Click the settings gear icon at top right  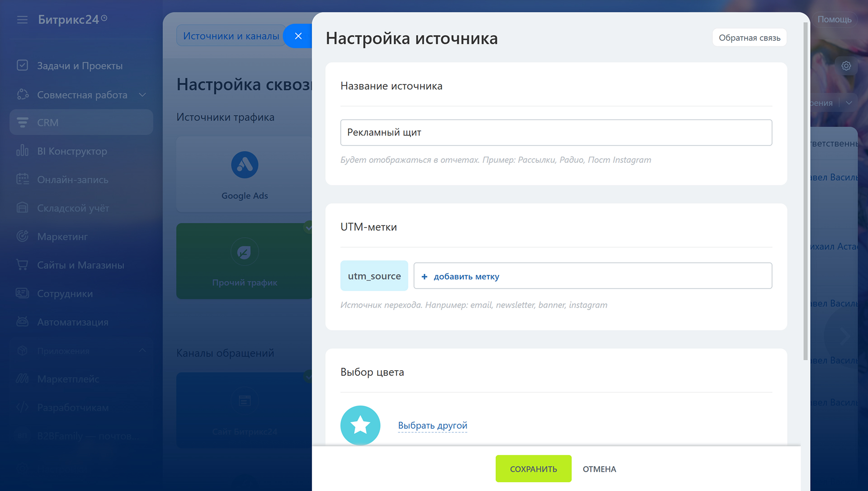point(846,66)
